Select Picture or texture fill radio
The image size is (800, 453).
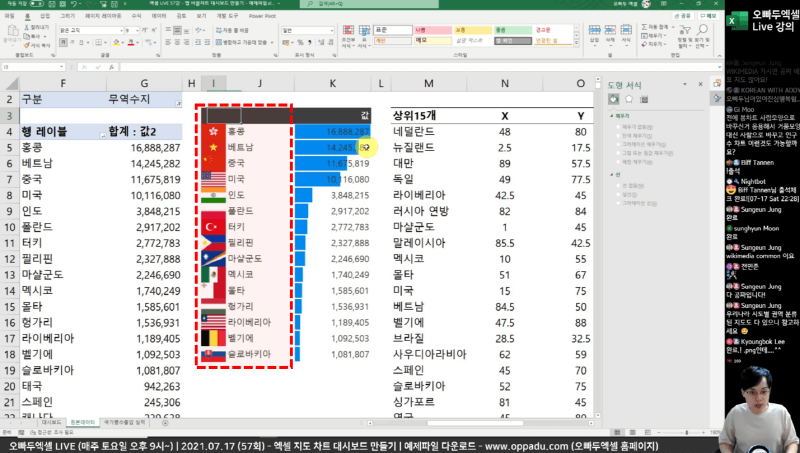pos(618,153)
